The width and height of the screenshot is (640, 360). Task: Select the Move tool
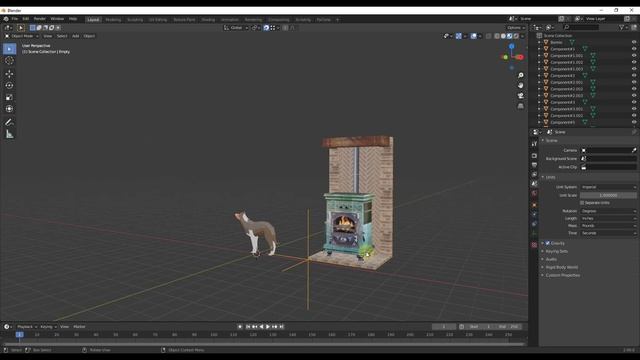coord(9,74)
